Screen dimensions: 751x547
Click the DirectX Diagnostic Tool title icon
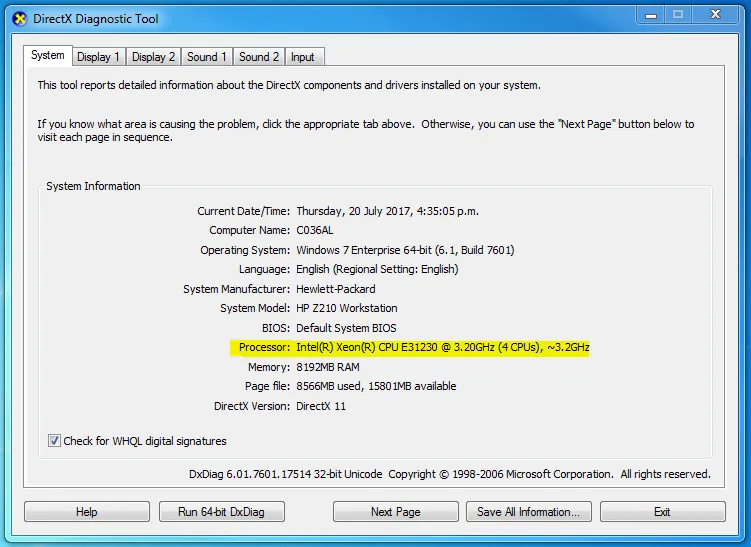(20, 19)
